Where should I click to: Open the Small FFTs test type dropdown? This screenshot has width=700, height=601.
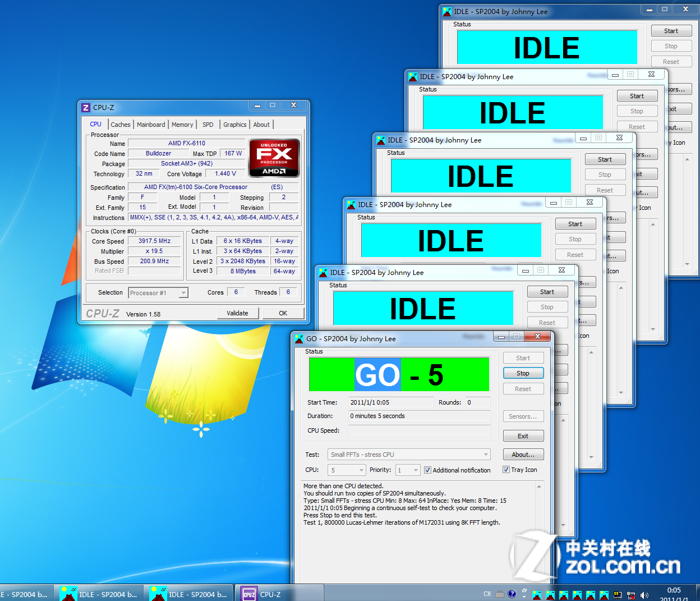click(x=485, y=455)
